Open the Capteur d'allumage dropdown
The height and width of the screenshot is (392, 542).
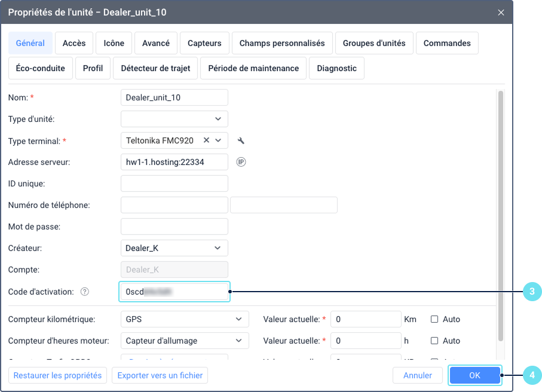click(238, 341)
